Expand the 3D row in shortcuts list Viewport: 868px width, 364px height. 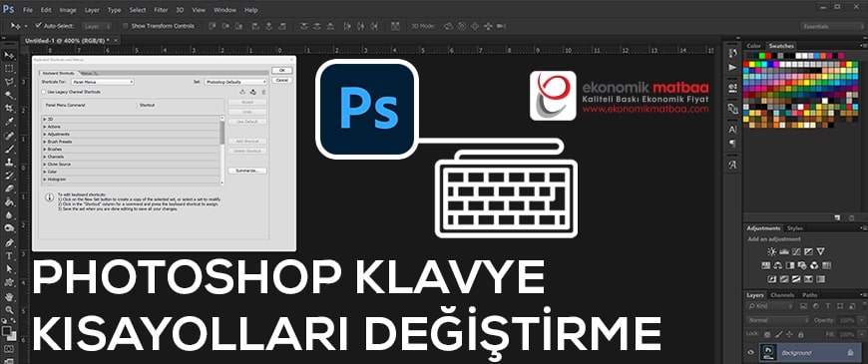[x=45, y=119]
